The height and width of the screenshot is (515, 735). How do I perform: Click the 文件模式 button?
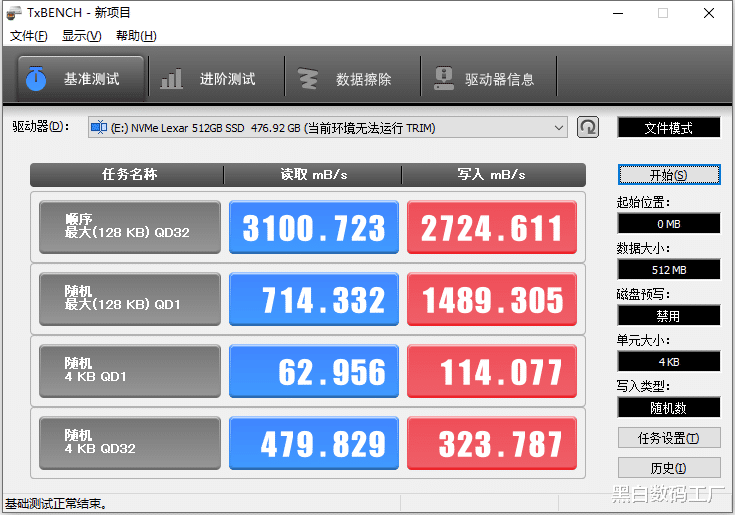668,128
